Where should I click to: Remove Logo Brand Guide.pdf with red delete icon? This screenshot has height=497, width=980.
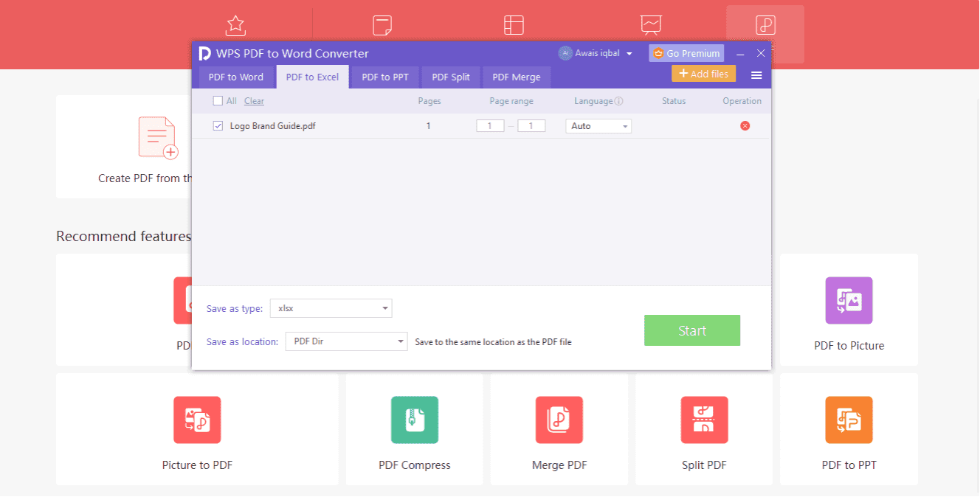tap(745, 126)
